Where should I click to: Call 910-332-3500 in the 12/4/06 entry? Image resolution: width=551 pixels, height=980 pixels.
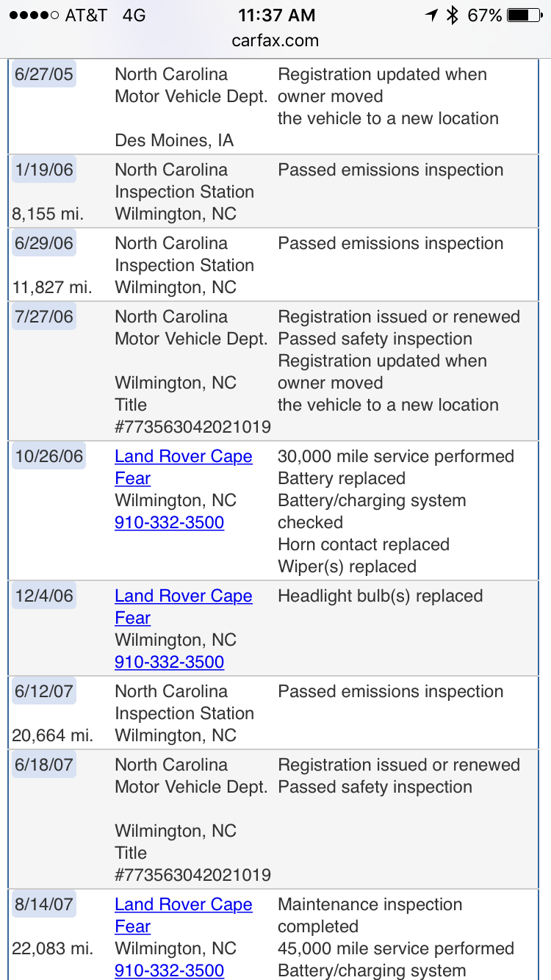click(169, 662)
